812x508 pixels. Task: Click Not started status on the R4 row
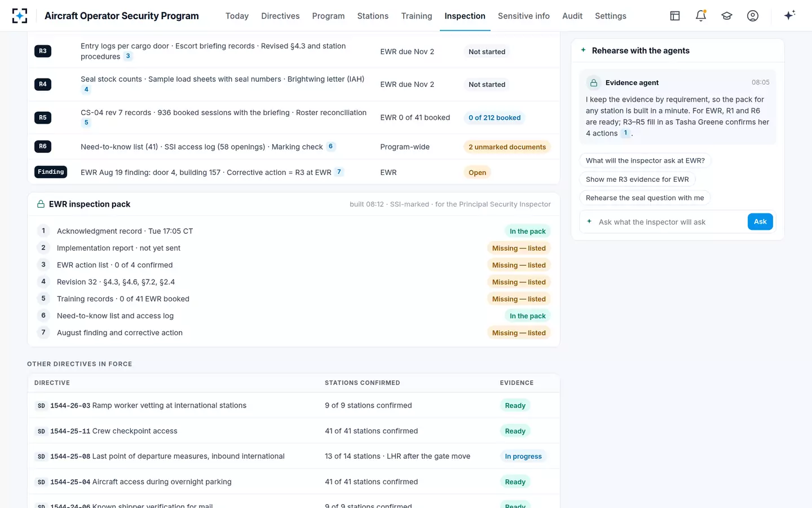[x=487, y=85]
